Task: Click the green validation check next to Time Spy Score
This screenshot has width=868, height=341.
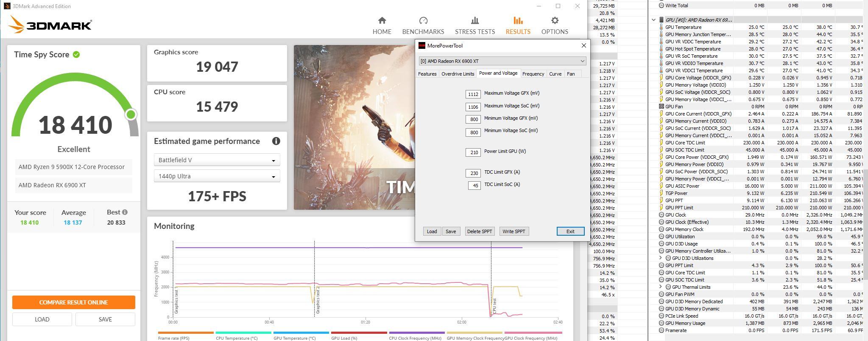Action: click(x=76, y=54)
